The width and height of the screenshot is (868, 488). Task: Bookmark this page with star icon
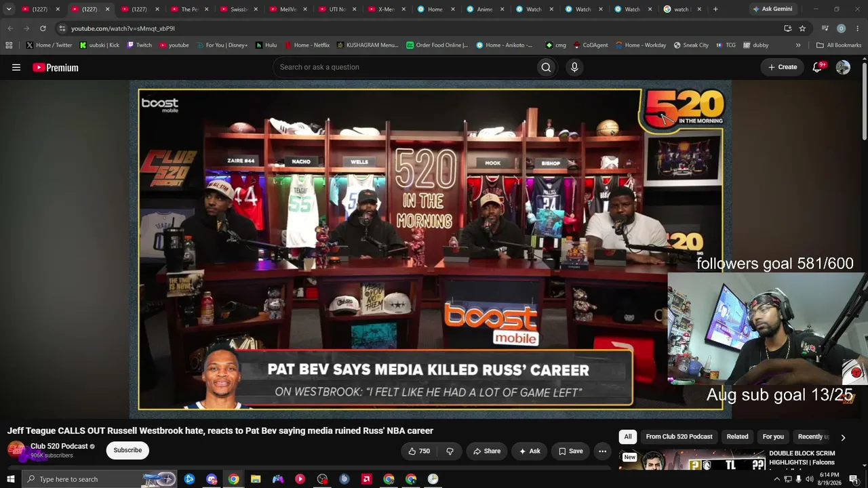[x=802, y=28]
